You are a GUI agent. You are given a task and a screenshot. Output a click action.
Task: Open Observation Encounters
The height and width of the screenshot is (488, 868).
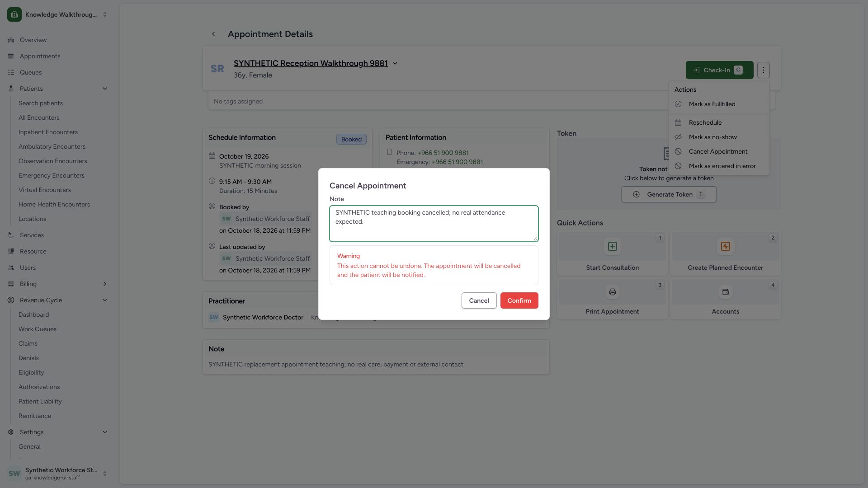(x=53, y=161)
